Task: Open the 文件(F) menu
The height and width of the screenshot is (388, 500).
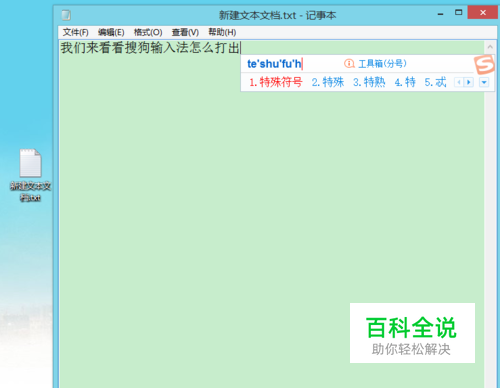Action: click(76, 32)
